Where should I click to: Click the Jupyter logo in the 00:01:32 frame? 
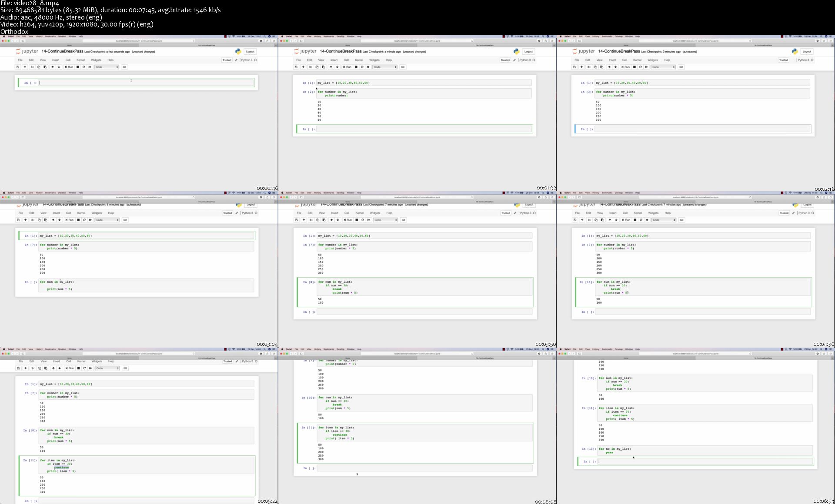[x=305, y=51]
